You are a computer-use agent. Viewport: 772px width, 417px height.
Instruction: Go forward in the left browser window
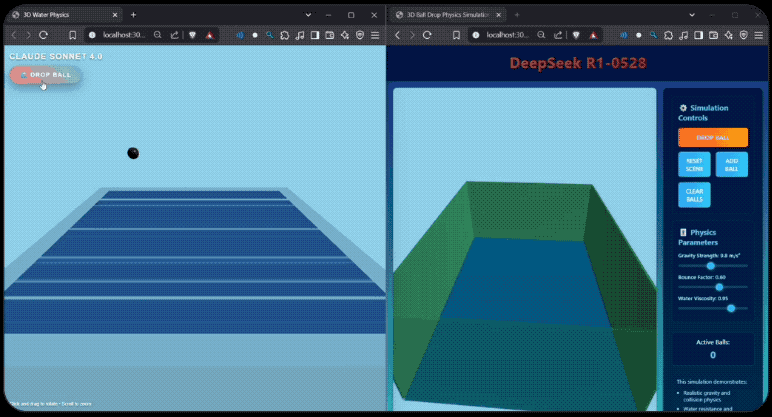(x=29, y=35)
